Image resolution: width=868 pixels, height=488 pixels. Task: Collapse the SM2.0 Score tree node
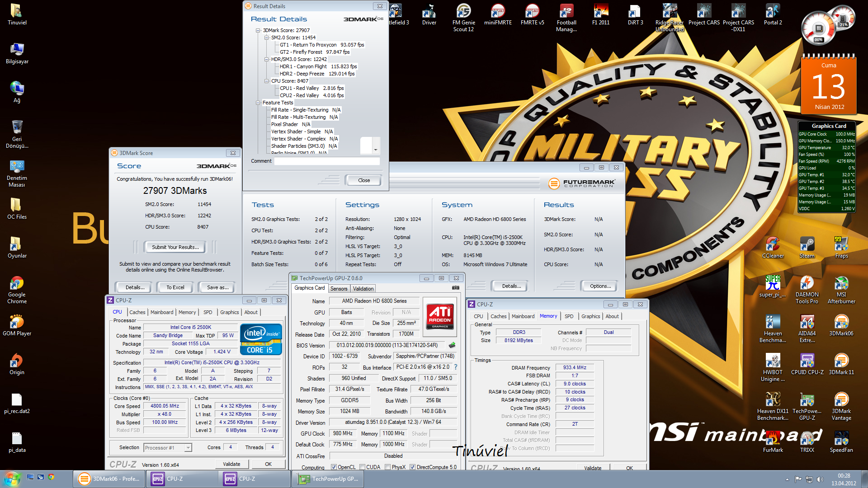coord(266,38)
